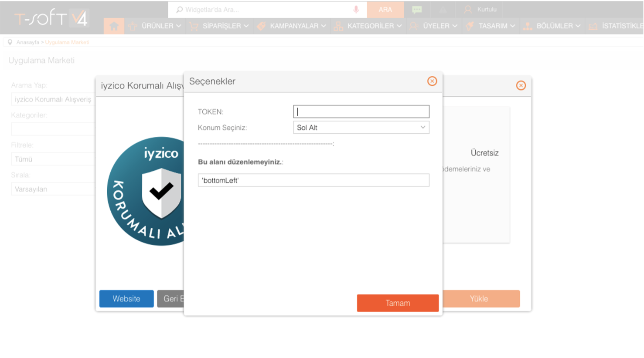
Task: Expand the Konum Seçiniz dropdown
Action: (361, 128)
